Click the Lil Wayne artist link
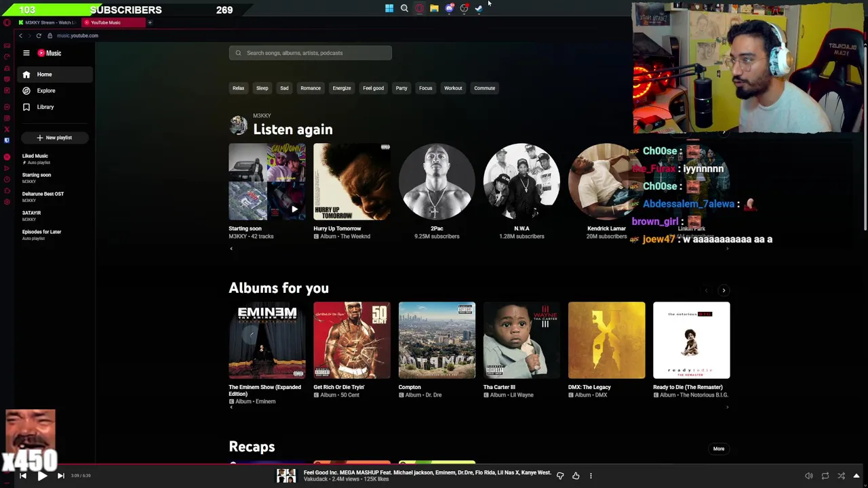Screen dimensions: 868x488 click(x=521, y=395)
